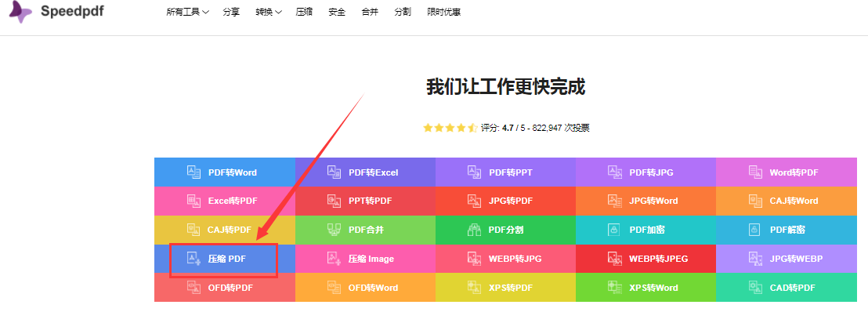Click the JPG转Word tile icon
The image size is (868, 312).
click(614, 201)
